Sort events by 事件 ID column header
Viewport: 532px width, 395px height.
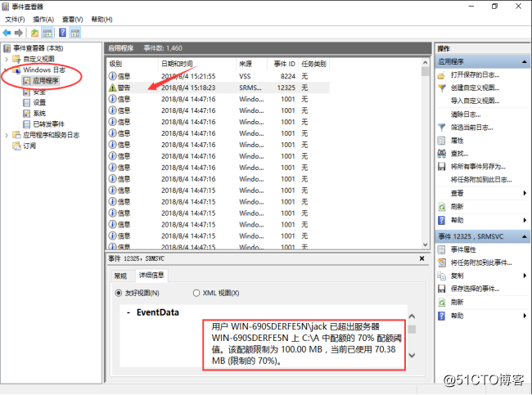(282, 64)
